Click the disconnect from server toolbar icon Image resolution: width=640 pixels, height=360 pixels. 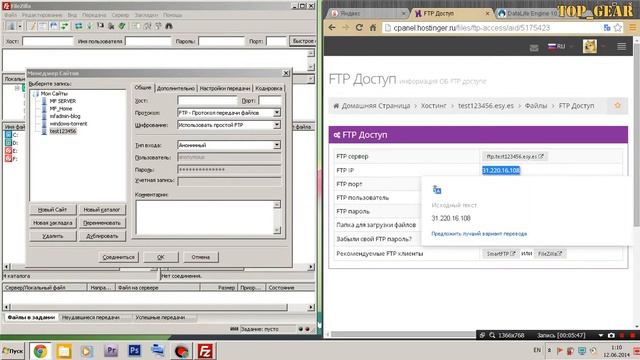point(111,26)
